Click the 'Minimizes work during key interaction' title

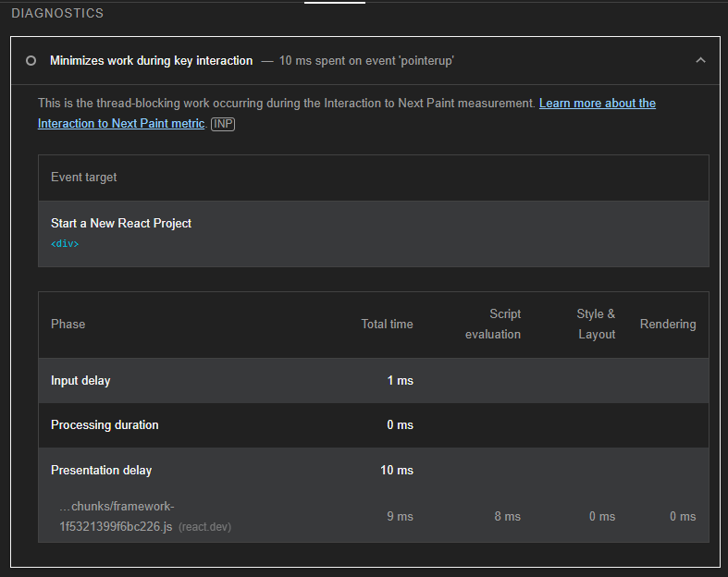coord(151,61)
